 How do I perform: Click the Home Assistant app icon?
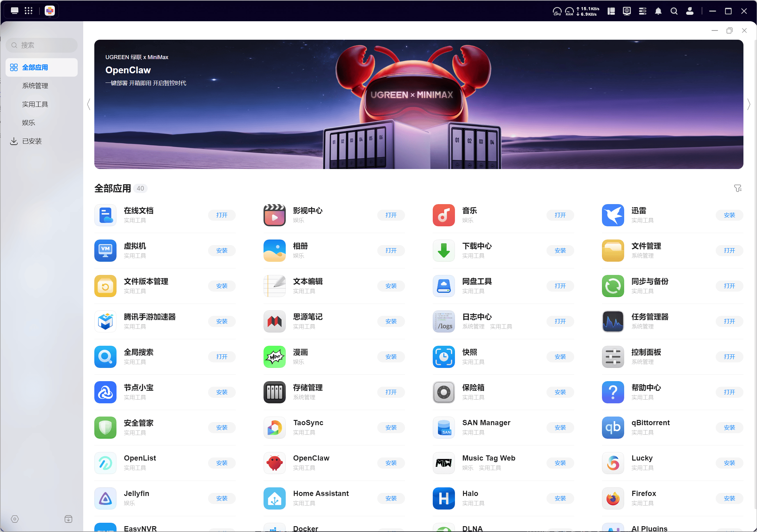[274, 498]
